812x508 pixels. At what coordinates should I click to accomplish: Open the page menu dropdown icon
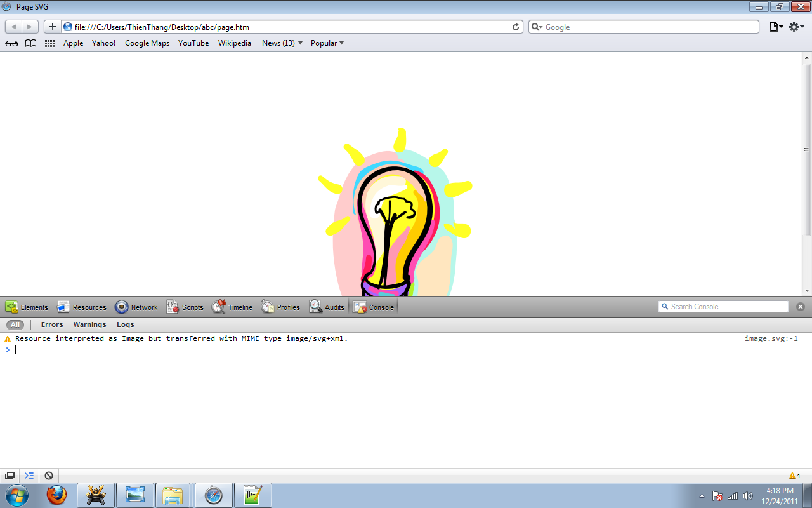(776, 27)
